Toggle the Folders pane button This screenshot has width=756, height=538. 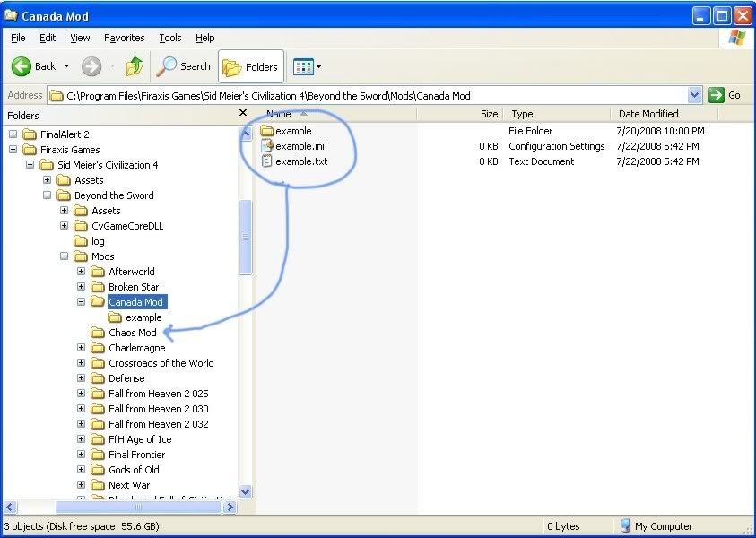tap(251, 67)
